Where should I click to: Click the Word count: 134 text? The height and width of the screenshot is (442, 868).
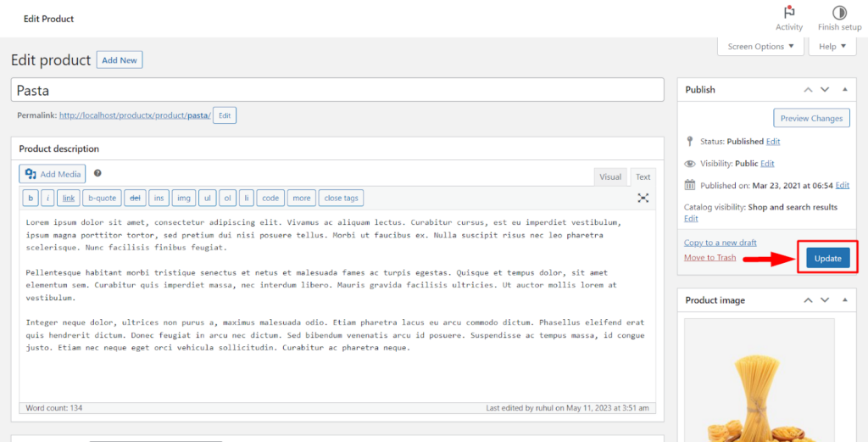[53, 408]
